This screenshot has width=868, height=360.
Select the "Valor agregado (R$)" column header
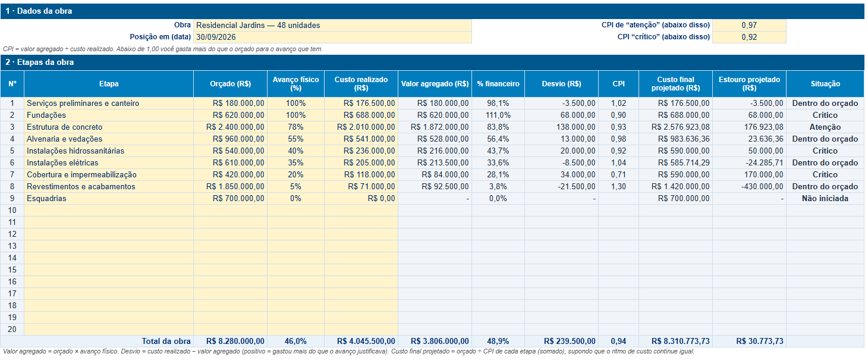point(435,84)
